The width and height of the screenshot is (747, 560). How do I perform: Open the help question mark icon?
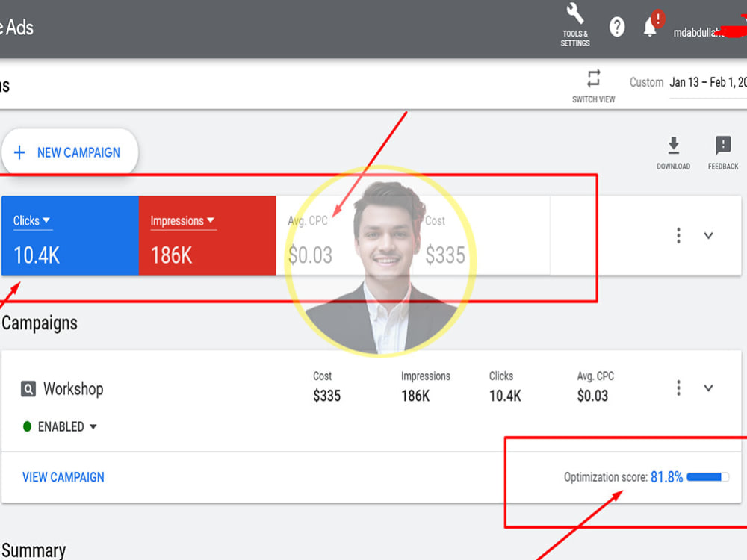pyautogui.click(x=617, y=27)
